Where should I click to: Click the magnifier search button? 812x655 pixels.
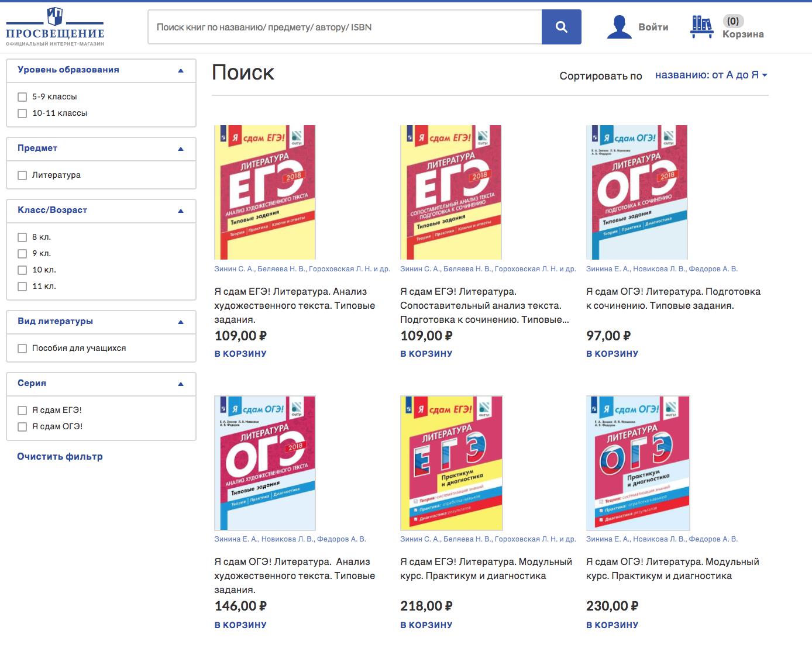click(x=561, y=27)
